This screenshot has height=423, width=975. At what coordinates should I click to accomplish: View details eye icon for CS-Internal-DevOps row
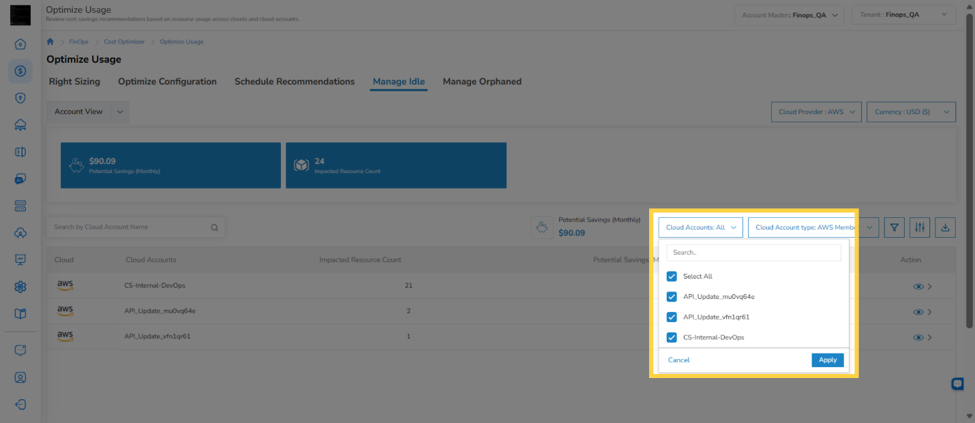(x=918, y=286)
